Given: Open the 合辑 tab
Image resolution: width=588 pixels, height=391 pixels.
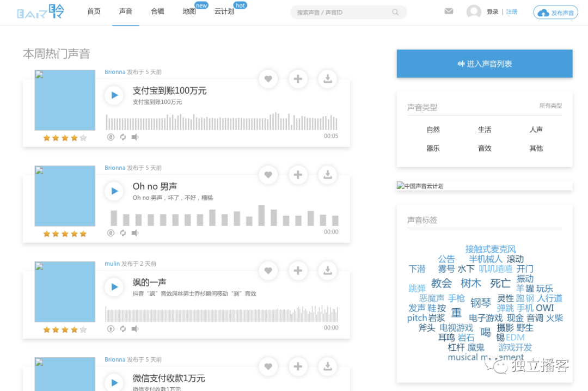Looking at the screenshot, I should (x=157, y=11).
